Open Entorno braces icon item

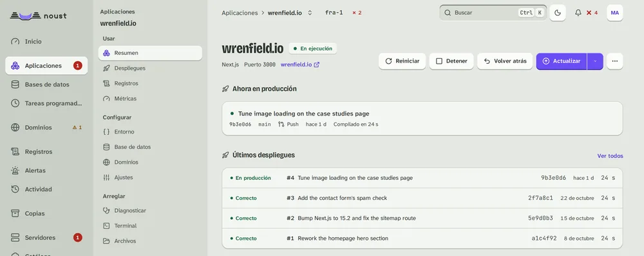pos(150,132)
